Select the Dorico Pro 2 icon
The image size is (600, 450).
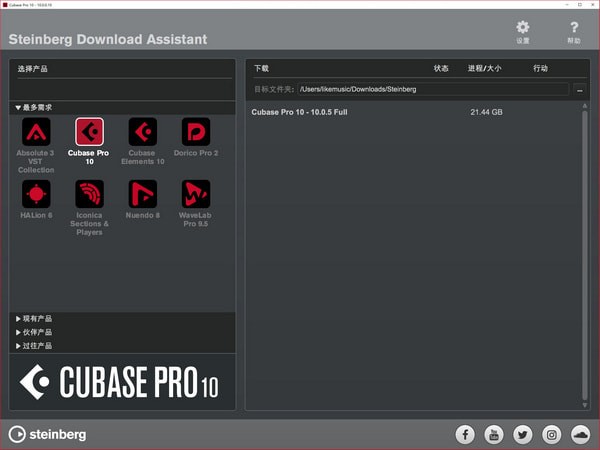coord(196,132)
